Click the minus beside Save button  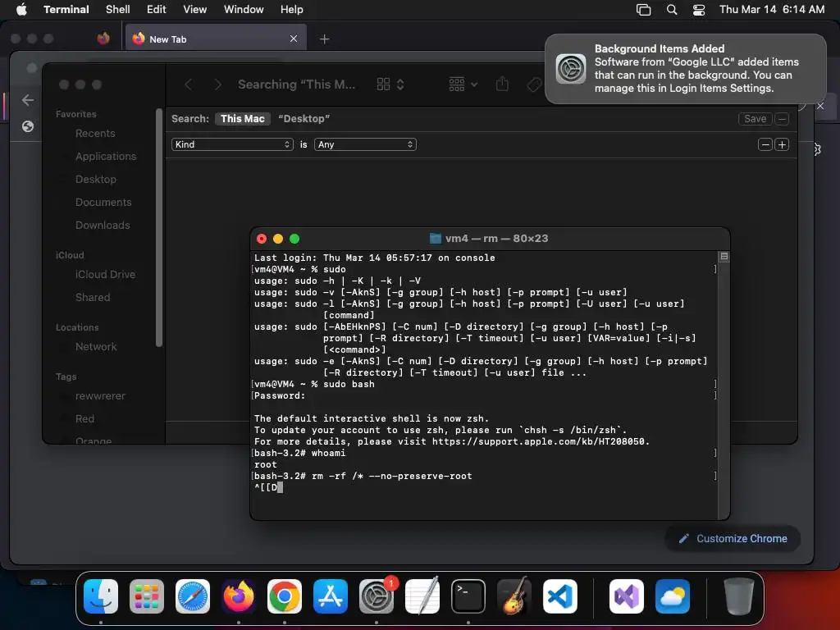tap(782, 119)
